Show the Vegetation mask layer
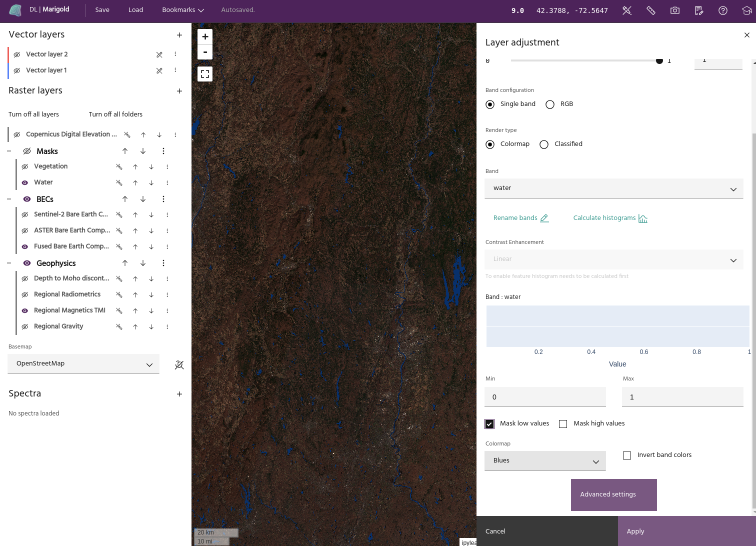The image size is (756, 546). pos(25,166)
